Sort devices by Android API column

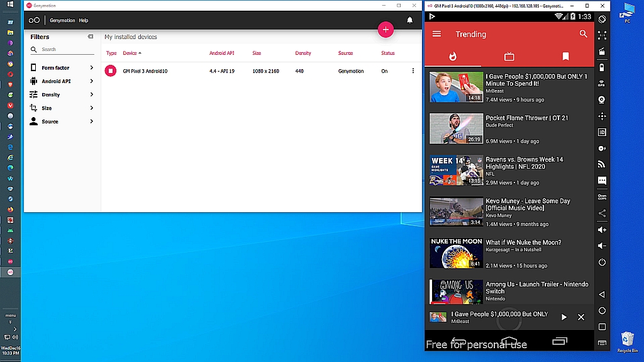(x=221, y=53)
